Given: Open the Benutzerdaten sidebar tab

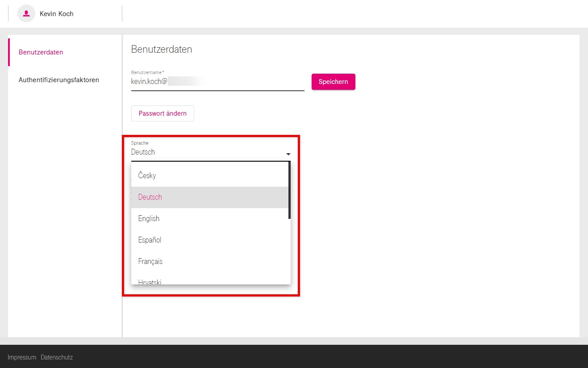Looking at the screenshot, I should click(41, 52).
